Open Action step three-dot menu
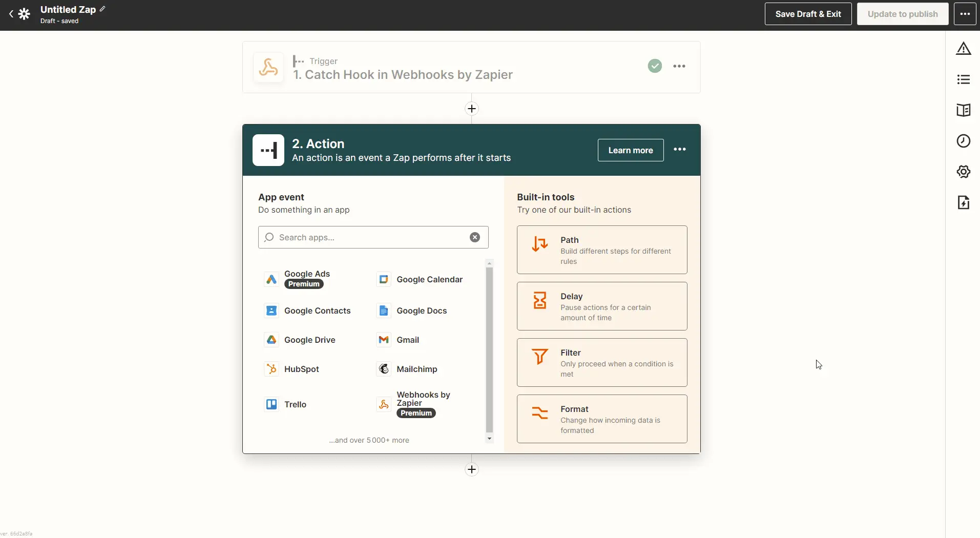 point(680,149)
